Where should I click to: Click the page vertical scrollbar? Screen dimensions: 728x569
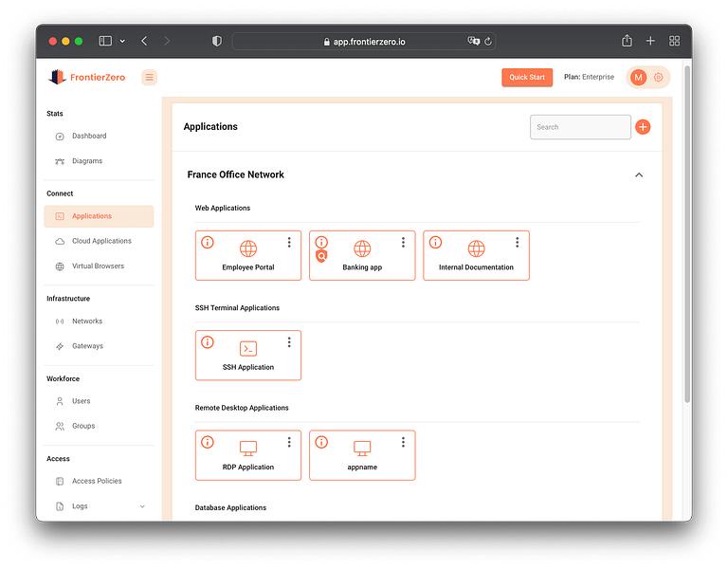(x=687, y=234)
